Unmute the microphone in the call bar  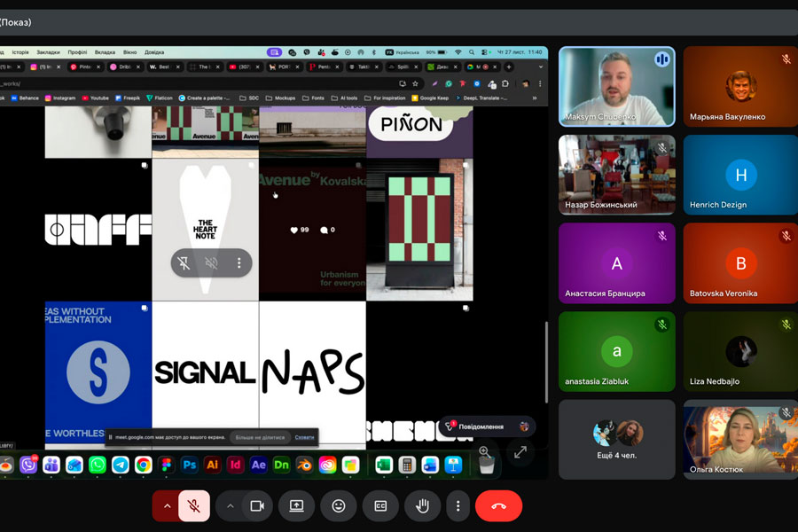[x=194, y=505]
